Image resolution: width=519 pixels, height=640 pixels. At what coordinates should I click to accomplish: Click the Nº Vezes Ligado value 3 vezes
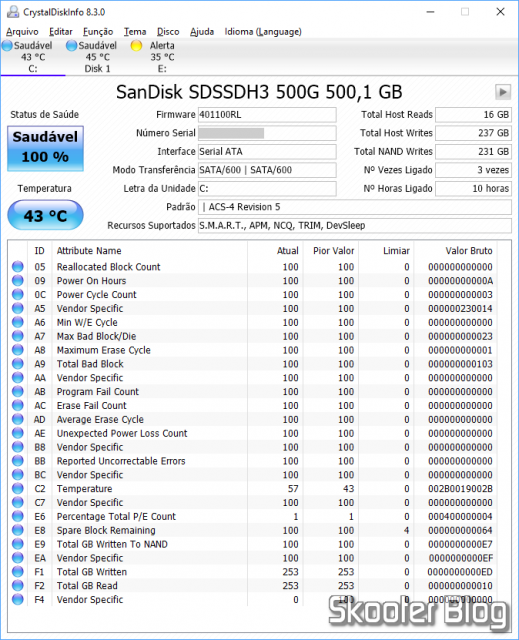coord(473,170)
